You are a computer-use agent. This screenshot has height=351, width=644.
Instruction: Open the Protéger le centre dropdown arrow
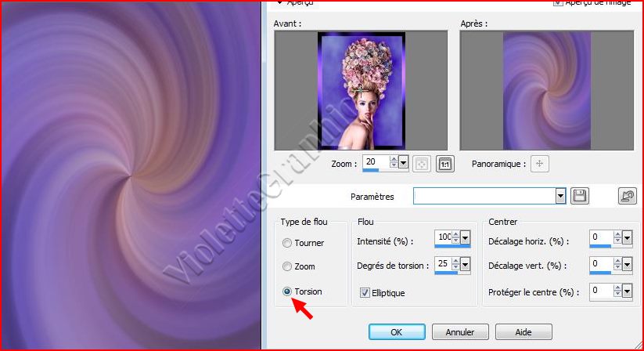coord(628,291)
